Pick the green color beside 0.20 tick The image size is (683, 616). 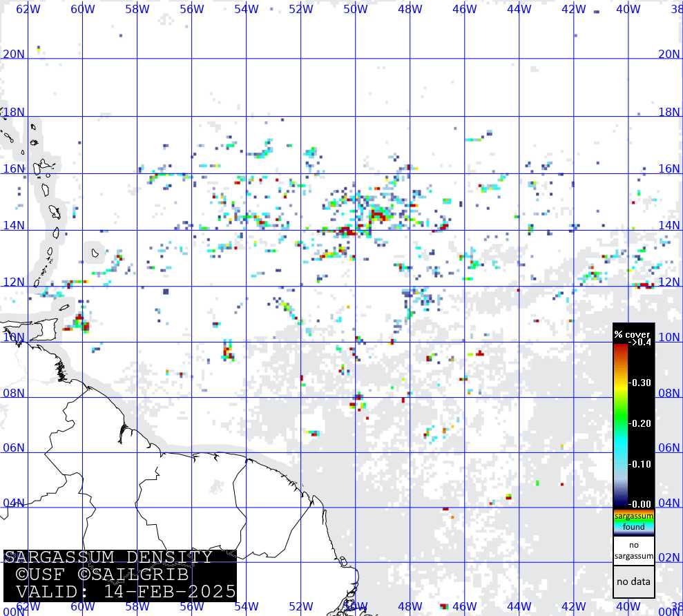[620, 423]
